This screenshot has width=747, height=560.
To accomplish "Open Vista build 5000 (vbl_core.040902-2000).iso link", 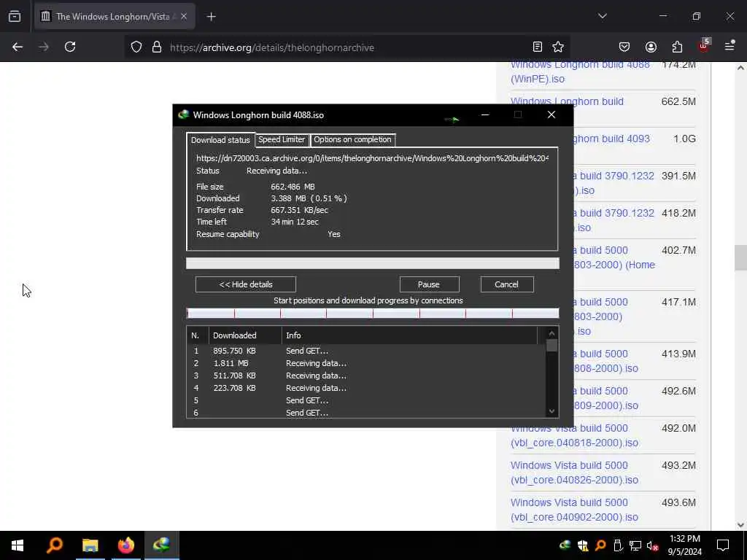I will coord(574,510).
